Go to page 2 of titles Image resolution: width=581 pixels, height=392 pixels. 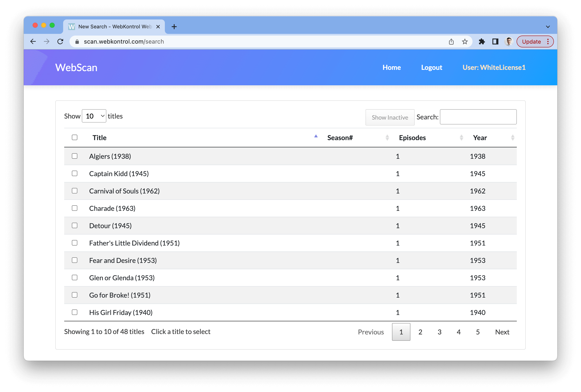(x=420, y=332)
